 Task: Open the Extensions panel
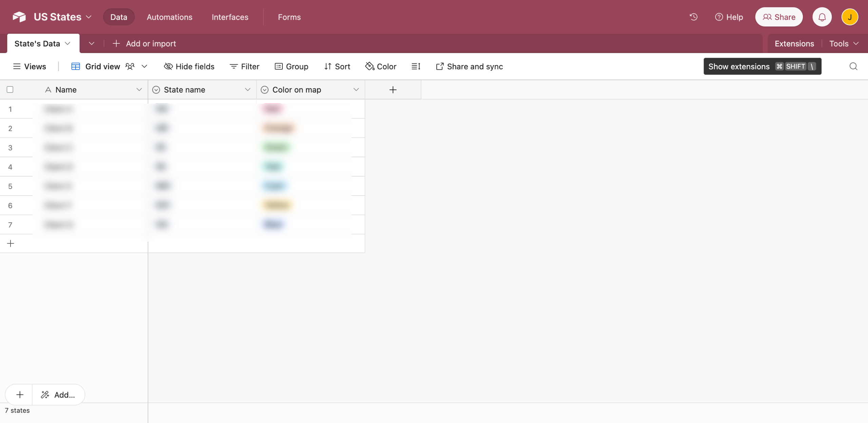794,43
